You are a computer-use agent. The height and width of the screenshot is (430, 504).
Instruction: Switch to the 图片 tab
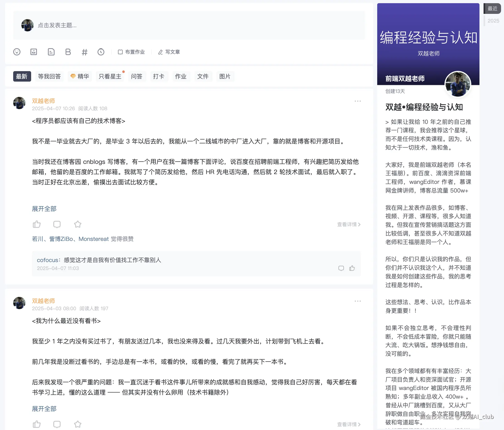click(x=225, y=76)
